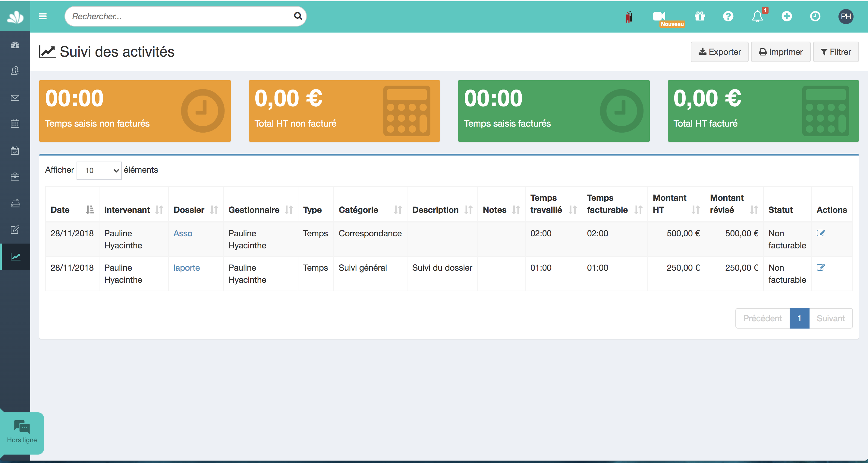The width and height of the screenshot is (868, 463).
Task: Open the help question mark icon
Action: tap(728, 16)
